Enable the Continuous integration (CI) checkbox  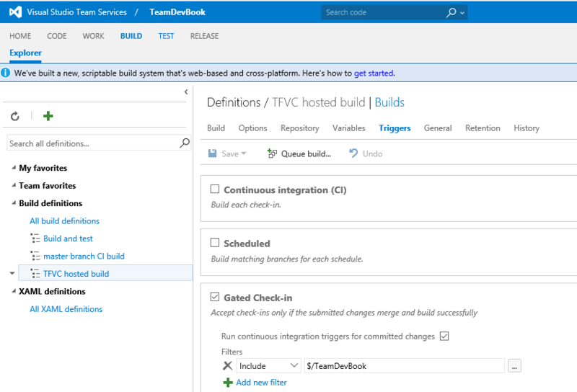click(x=214, y=189)
